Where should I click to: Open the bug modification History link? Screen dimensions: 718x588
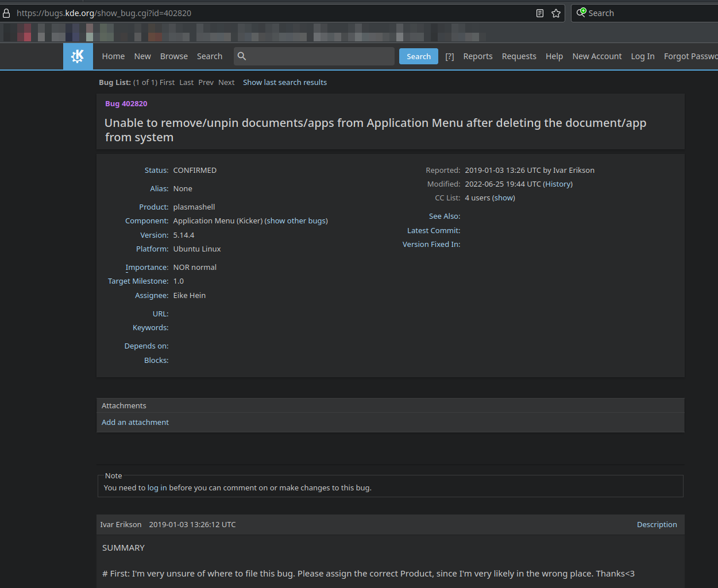click(558, 184)
